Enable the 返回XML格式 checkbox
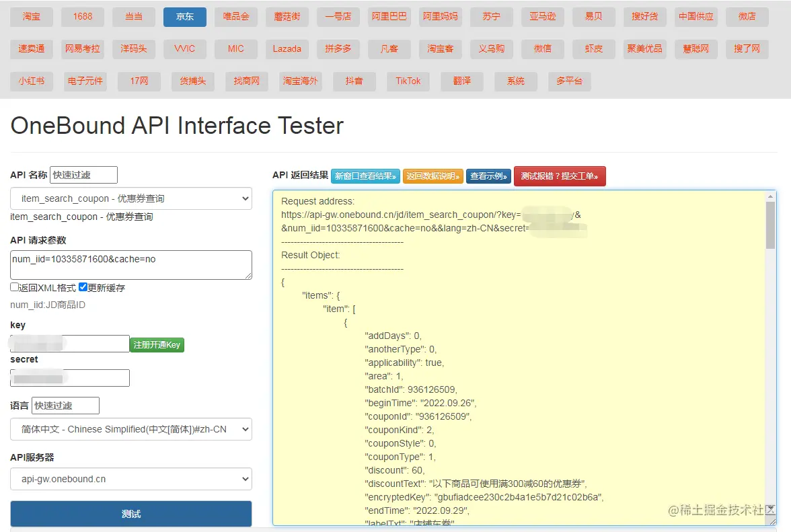Viewport: 791px width, 532px height. point(15,287)
